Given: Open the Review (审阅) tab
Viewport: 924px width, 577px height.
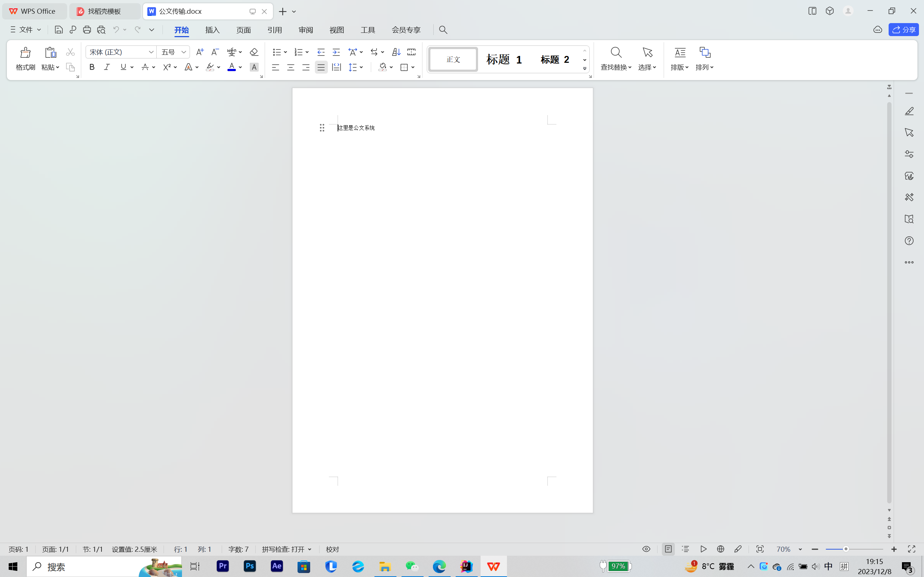Looking at the screenshot, I should coord(305,30).
